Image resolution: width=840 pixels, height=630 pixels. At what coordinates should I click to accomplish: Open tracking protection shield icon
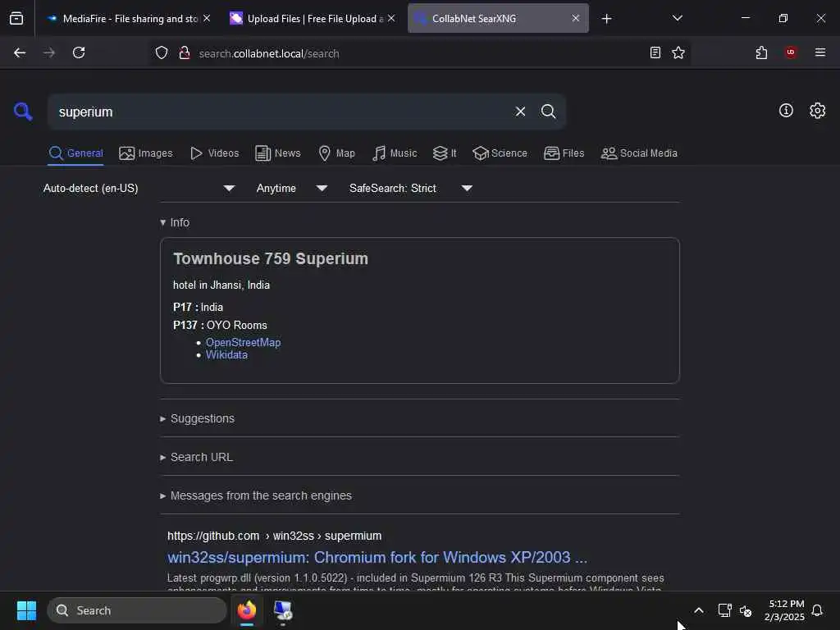[x=162, y=53]
